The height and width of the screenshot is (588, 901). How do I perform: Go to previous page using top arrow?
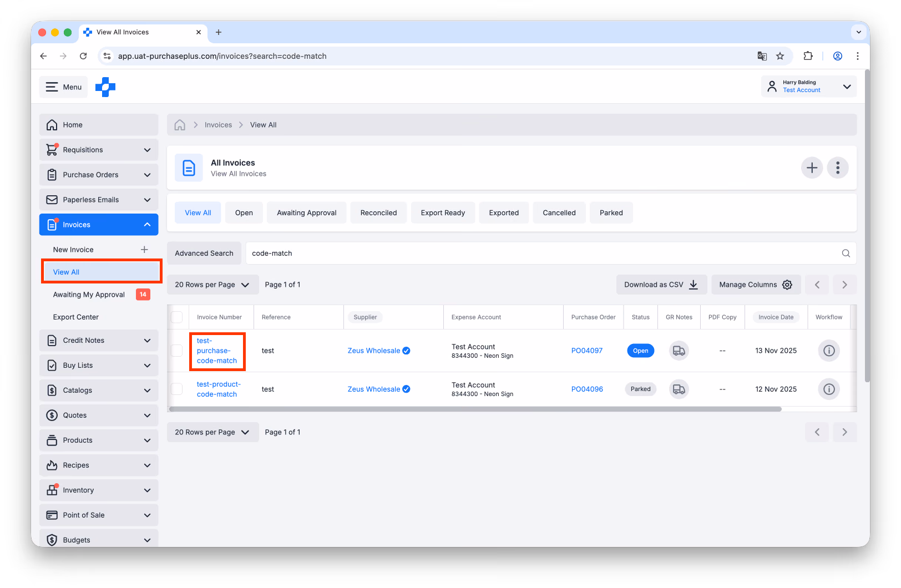pyautogui.click(x=817, y=285)
